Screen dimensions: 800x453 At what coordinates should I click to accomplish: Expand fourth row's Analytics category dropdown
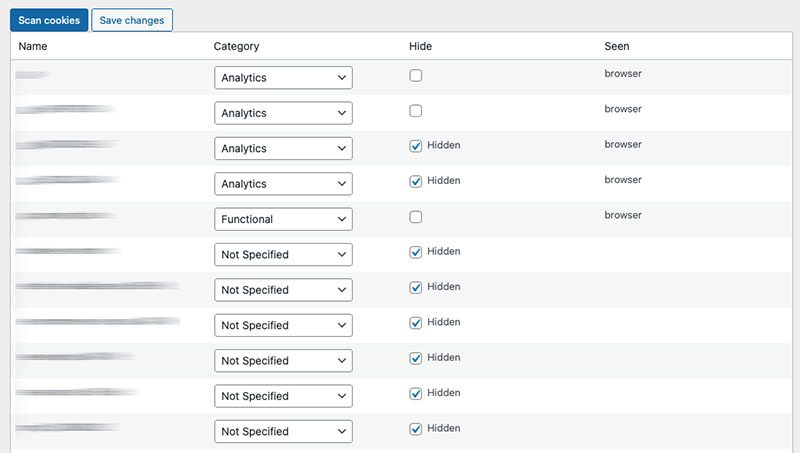click(283, 184)
